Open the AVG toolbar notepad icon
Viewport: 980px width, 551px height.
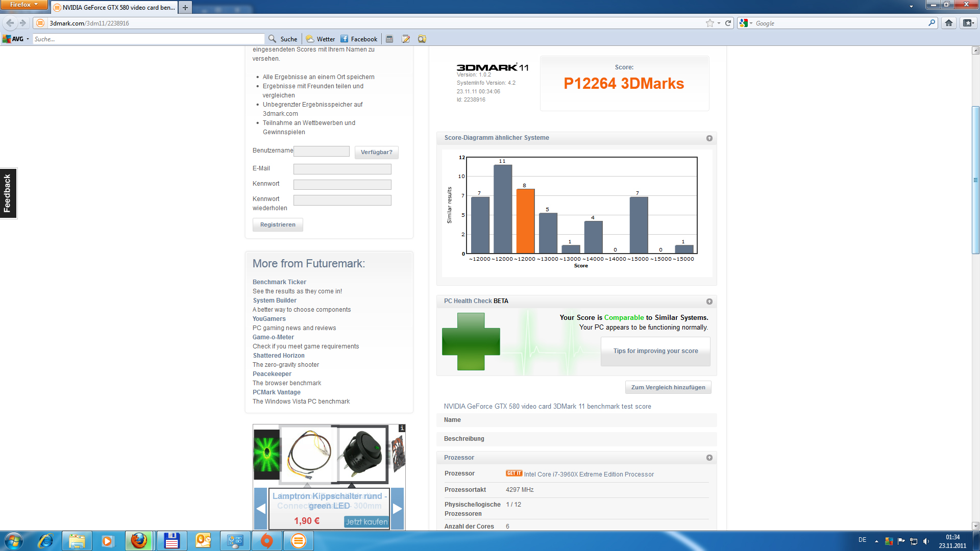click(x=406, y=39)
